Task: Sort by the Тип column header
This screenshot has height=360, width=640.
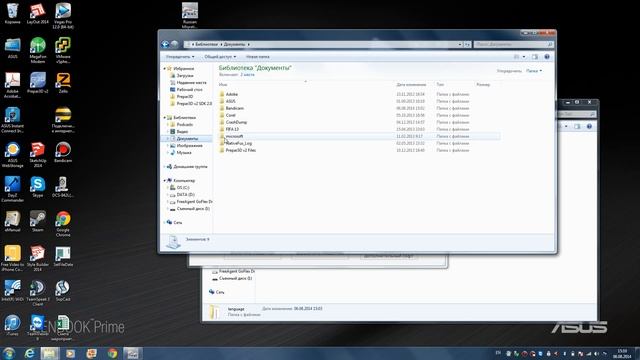Action: pos(440,84)
